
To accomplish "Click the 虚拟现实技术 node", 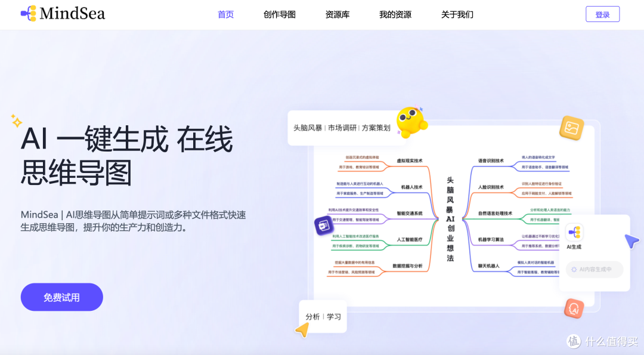I will point(410,160).
